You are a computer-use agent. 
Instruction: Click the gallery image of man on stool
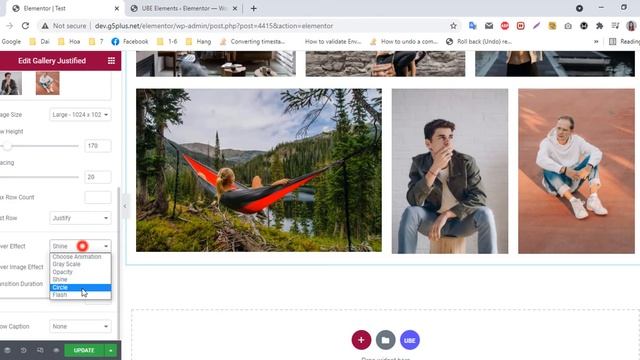(450, 171)
